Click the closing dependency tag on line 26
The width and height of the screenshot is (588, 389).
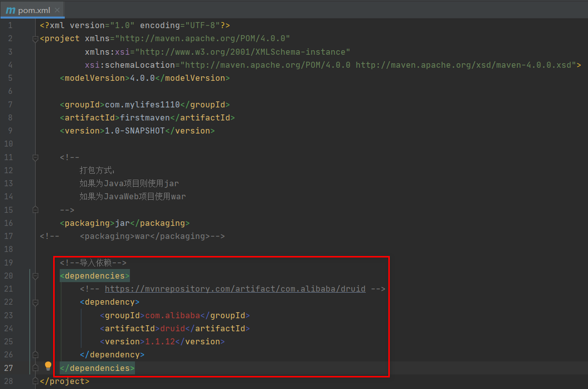tap(112, 355)
